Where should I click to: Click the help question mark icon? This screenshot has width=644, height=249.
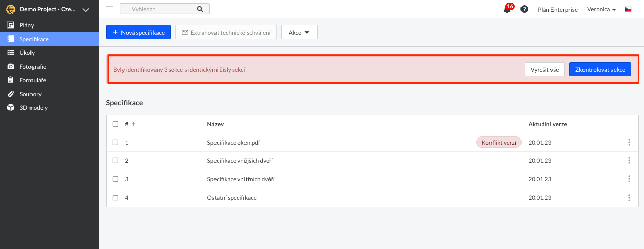tap(524, 9)
